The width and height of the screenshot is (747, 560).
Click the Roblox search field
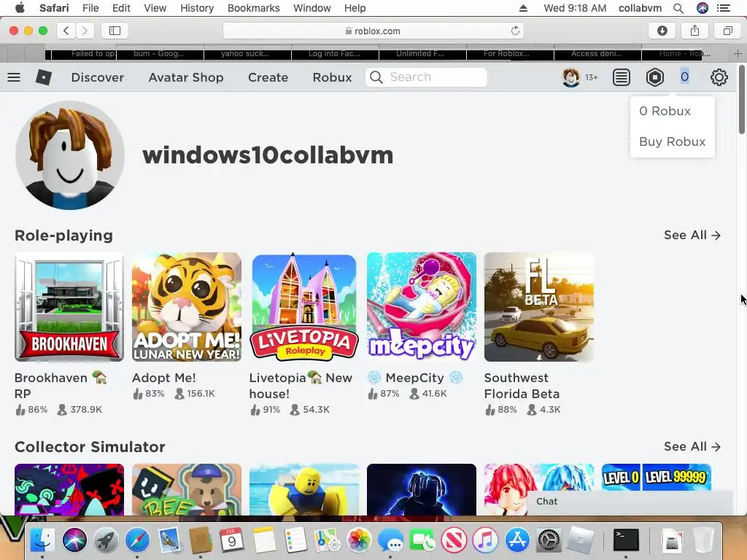[x=426, y=77]
